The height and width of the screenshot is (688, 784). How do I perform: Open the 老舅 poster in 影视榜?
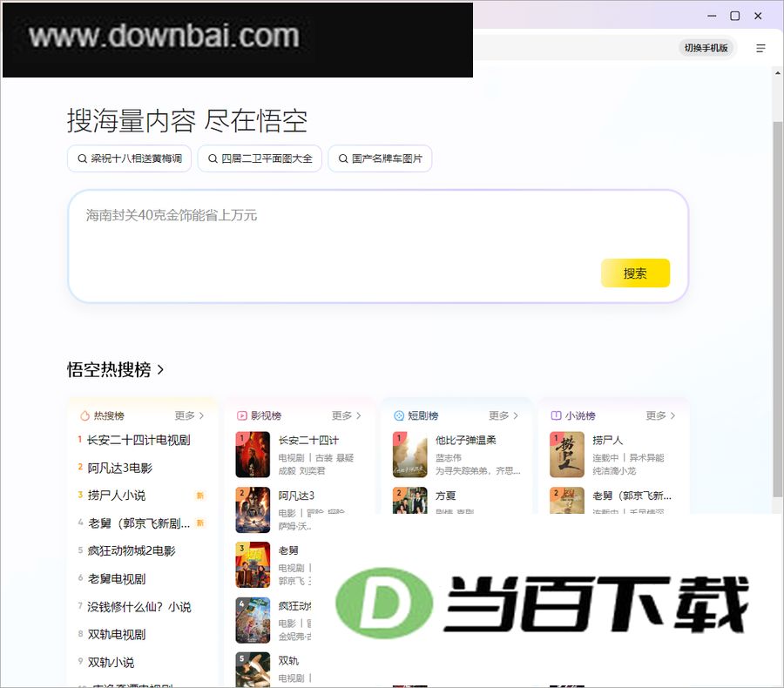(253, 565)
